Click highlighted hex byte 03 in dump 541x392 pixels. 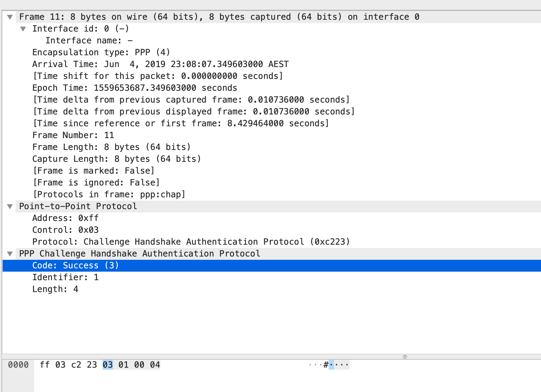[x=107, y=365]
